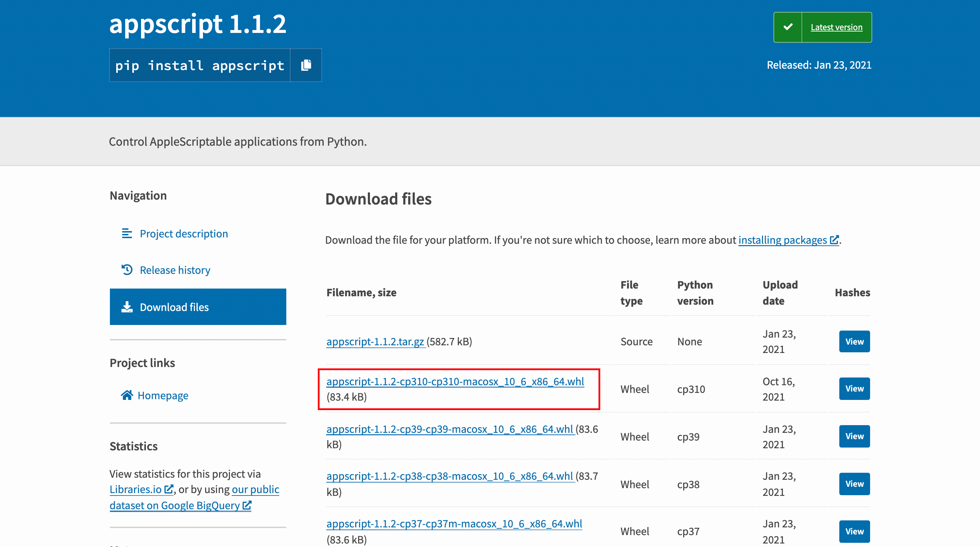This screenshot has height=547, width=980.
Task: View hashes for the cp39 wheel
Action: [854, 436]
